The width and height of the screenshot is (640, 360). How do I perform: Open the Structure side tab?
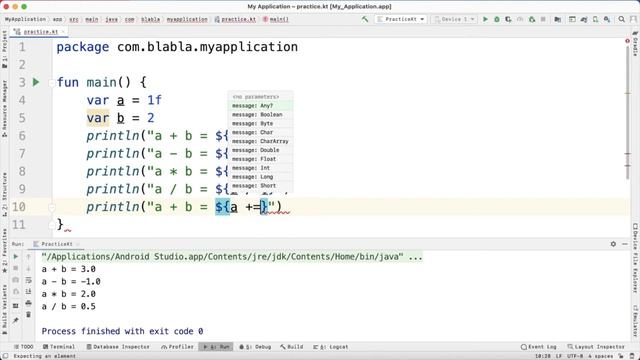(4, 194)
